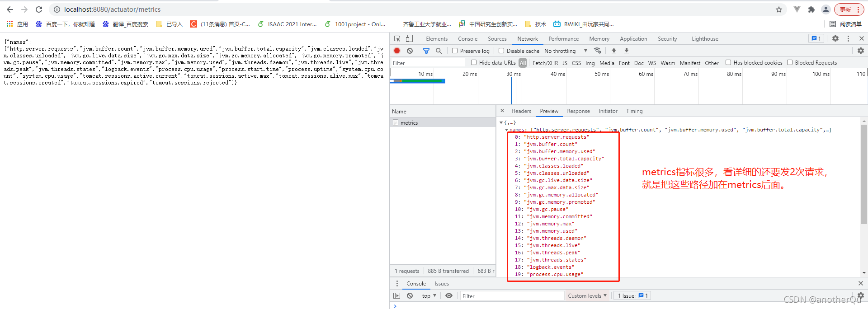Clear console with the ban icon
Image resolution: width=868 pixels, height=309 pixels.
tap(410, 296)
